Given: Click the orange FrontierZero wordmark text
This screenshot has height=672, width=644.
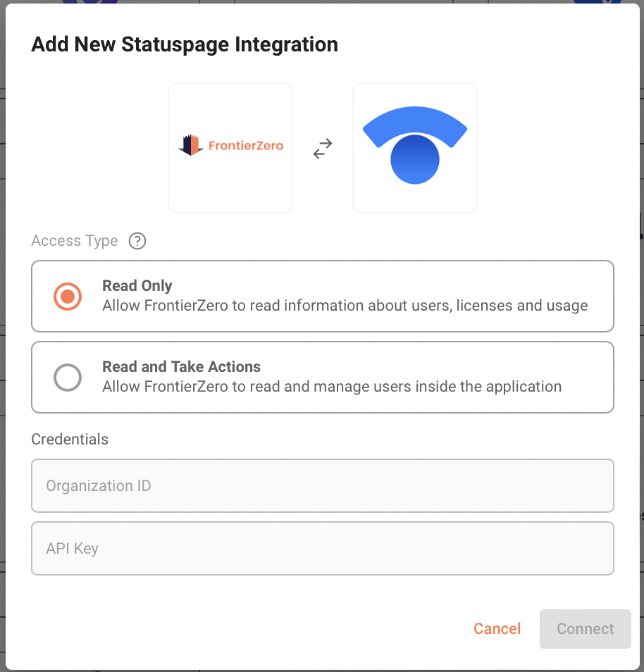Looking at the screenshot, I should [x=246, y=147].
